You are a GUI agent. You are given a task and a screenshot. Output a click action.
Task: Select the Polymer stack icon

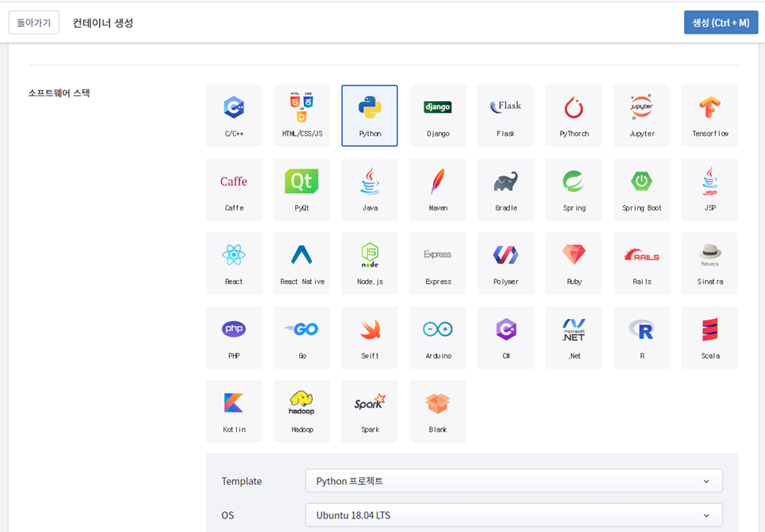(506, 254)
